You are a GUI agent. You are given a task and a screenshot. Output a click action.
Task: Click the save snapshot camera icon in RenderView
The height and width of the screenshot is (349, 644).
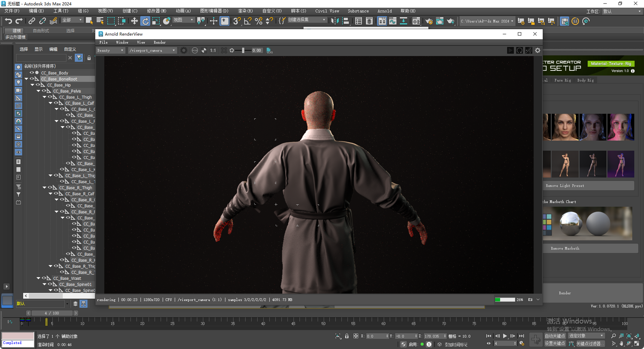530,300
